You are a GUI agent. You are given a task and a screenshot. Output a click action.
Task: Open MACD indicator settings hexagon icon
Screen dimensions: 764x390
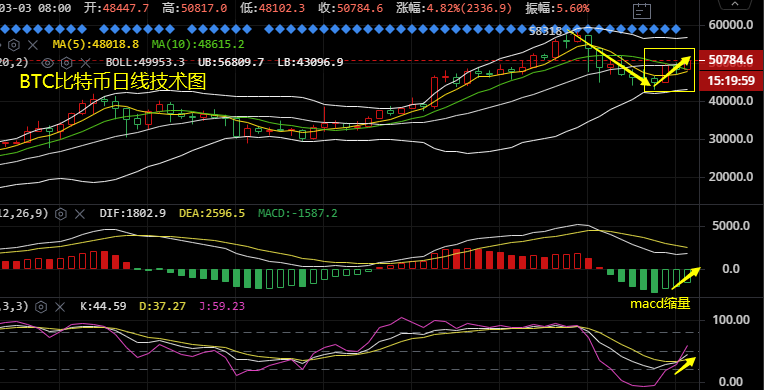(60, 214)
